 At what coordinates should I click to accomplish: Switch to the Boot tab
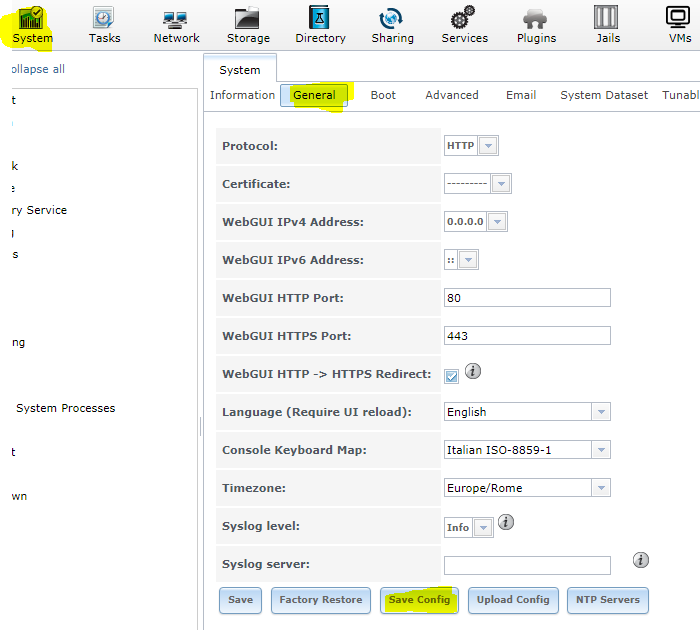(x=383, y=95)
